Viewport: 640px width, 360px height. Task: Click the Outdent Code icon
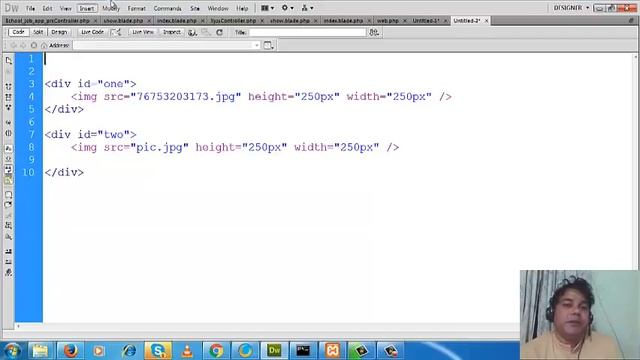(x=9, y=262)
